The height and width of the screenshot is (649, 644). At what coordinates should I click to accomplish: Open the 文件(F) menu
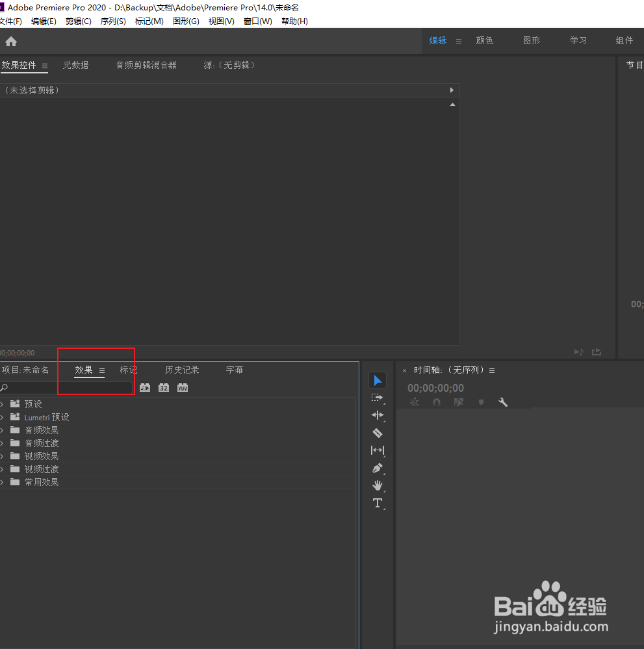click(x=10, y=21)
